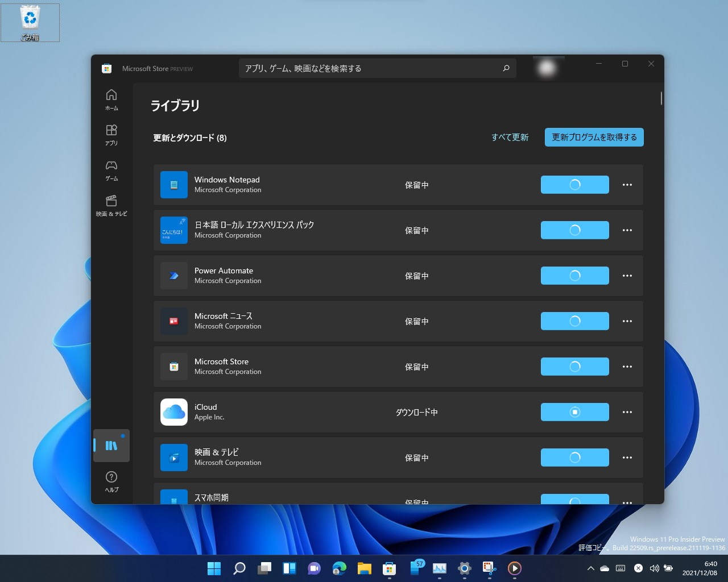728x582 pixels.
Task: Click the Microsoft Store name in the list
Action: (221, 361)
